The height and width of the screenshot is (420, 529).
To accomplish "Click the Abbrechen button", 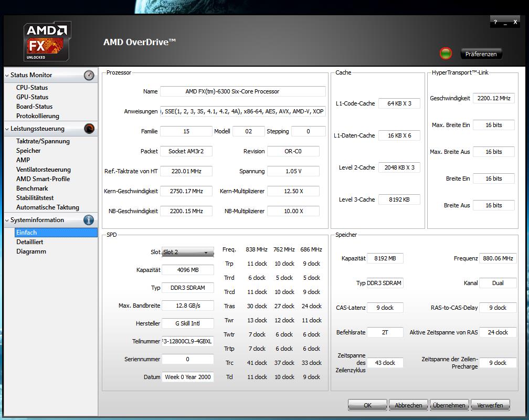I will click(x=408, y=405).
